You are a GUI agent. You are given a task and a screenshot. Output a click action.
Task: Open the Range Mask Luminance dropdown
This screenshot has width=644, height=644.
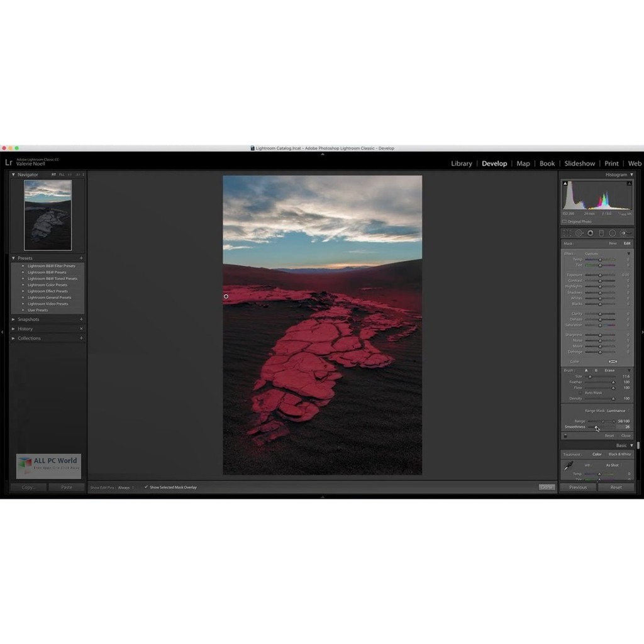618,411
